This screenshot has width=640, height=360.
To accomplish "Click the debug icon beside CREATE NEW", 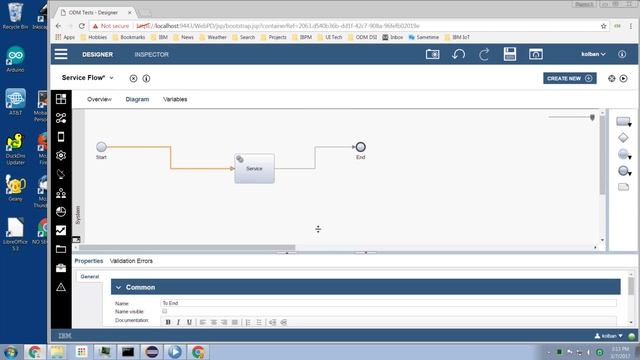I will 611,78.
